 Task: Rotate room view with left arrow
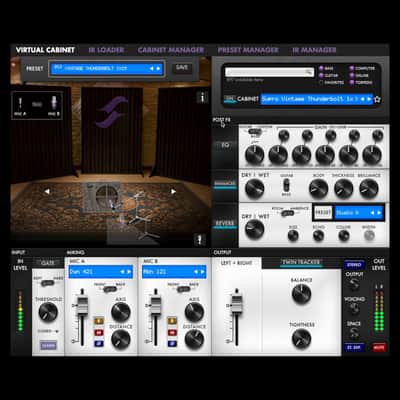tap(47, 191)
